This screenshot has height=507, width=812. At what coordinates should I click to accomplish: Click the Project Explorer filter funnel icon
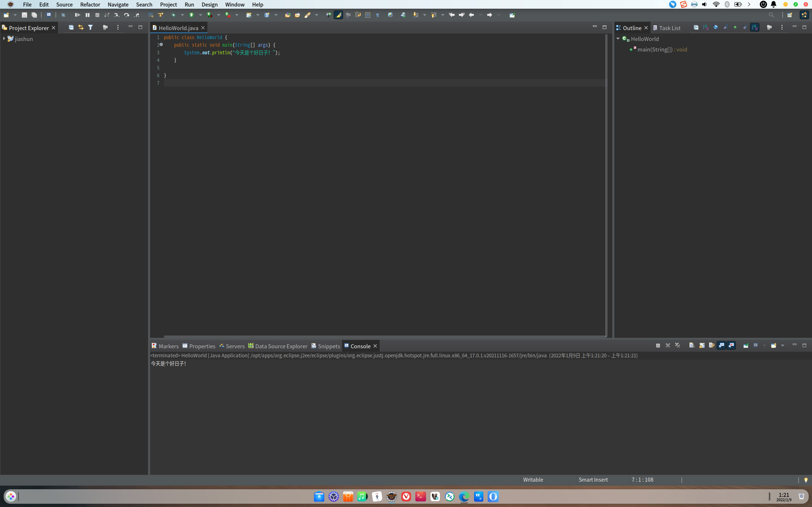[x=91, y=28]
